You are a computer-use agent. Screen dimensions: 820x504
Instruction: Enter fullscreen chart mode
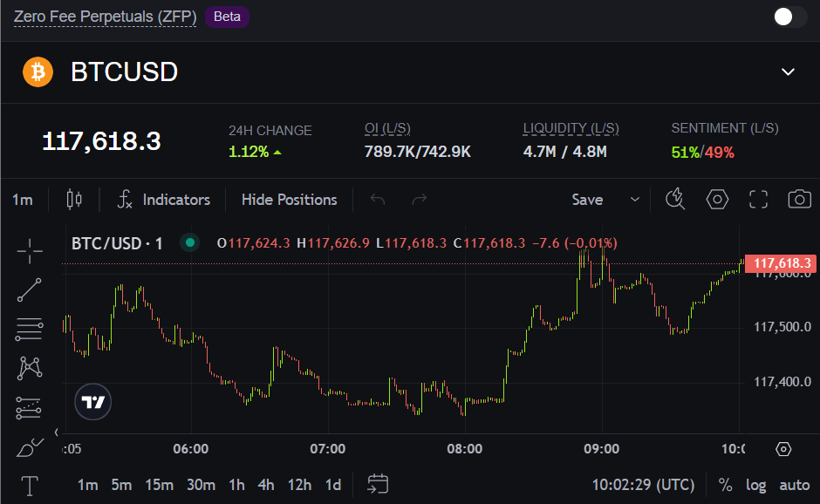tap(758, 199)
